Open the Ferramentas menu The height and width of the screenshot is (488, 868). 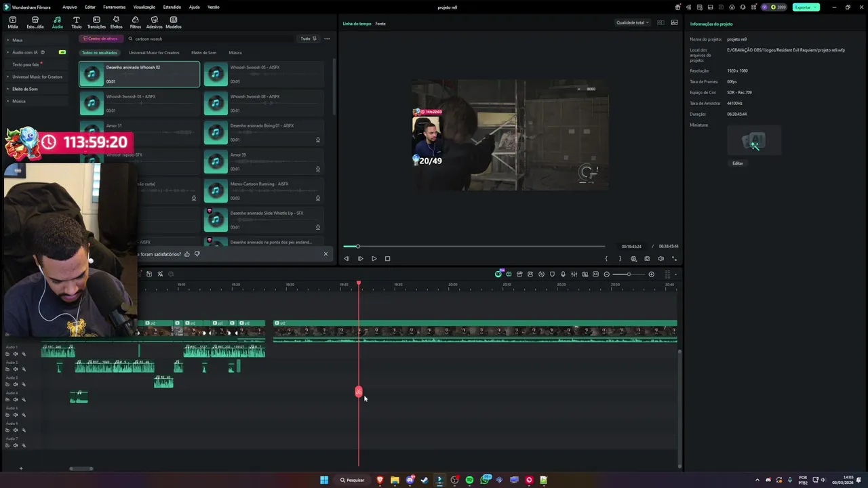point(114,7)
